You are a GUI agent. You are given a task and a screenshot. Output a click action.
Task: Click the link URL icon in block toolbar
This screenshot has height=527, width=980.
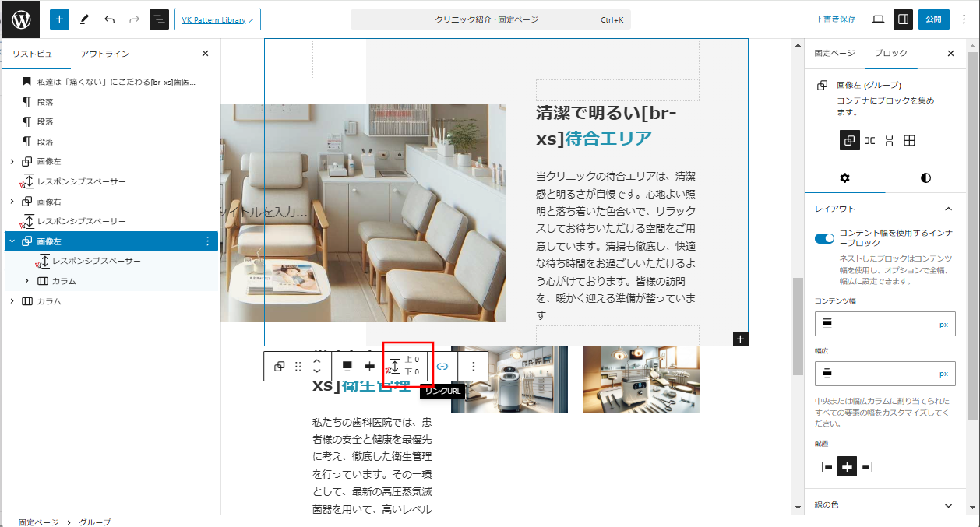(x=442, y=366)
